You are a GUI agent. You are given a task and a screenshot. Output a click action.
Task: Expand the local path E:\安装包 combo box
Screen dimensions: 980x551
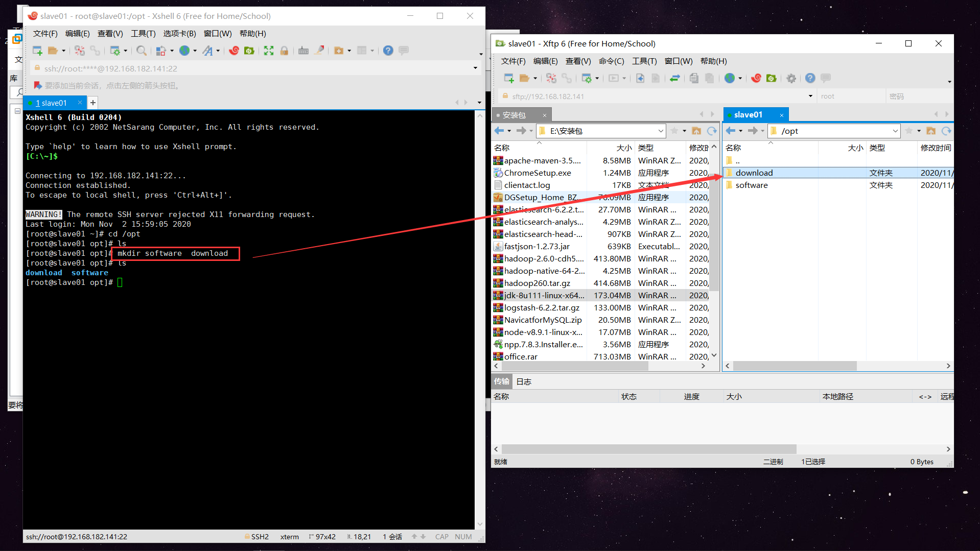(660, 131)
